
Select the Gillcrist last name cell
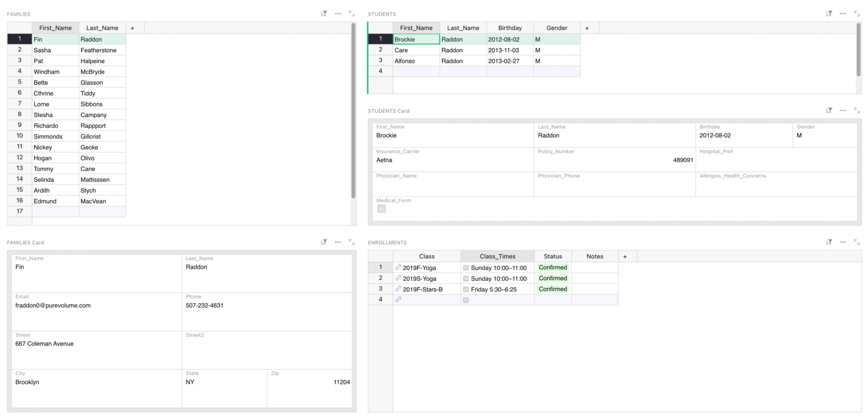(x=102, y=136)
